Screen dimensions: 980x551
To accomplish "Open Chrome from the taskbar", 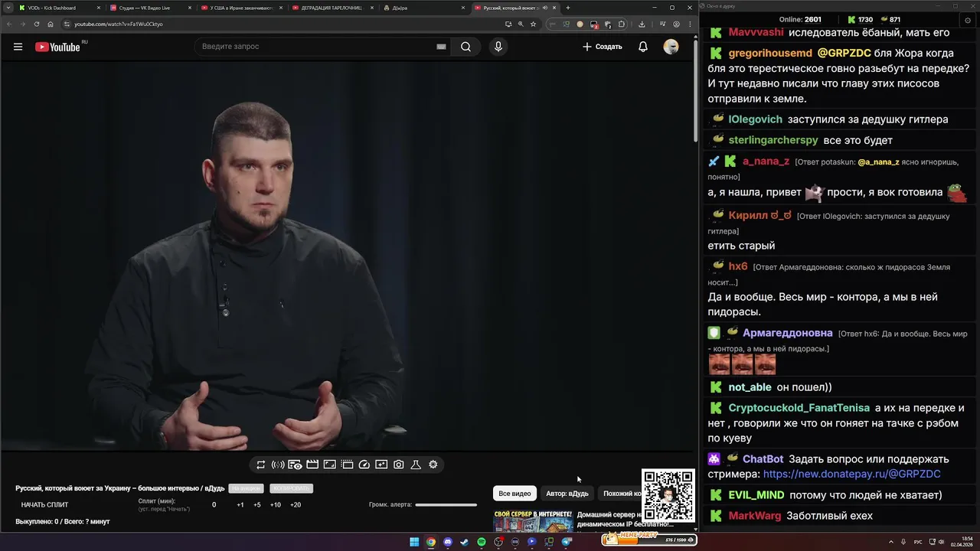I will click(431, 542).
